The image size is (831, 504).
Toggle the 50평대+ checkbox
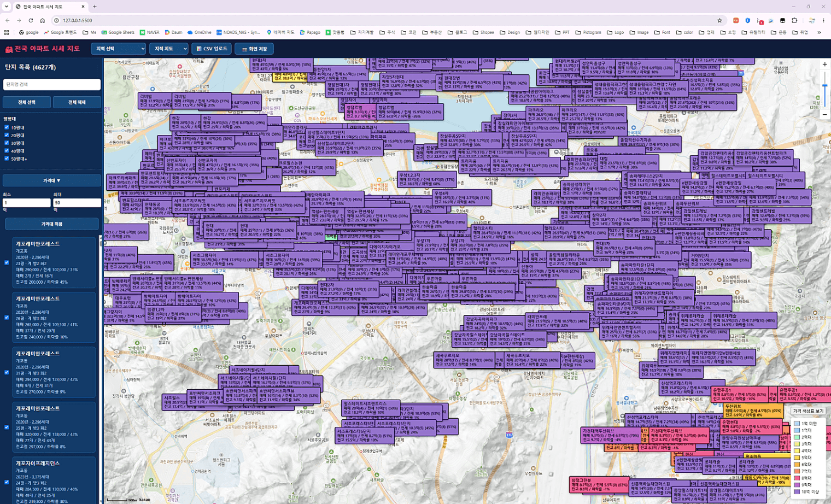[7, 159]
